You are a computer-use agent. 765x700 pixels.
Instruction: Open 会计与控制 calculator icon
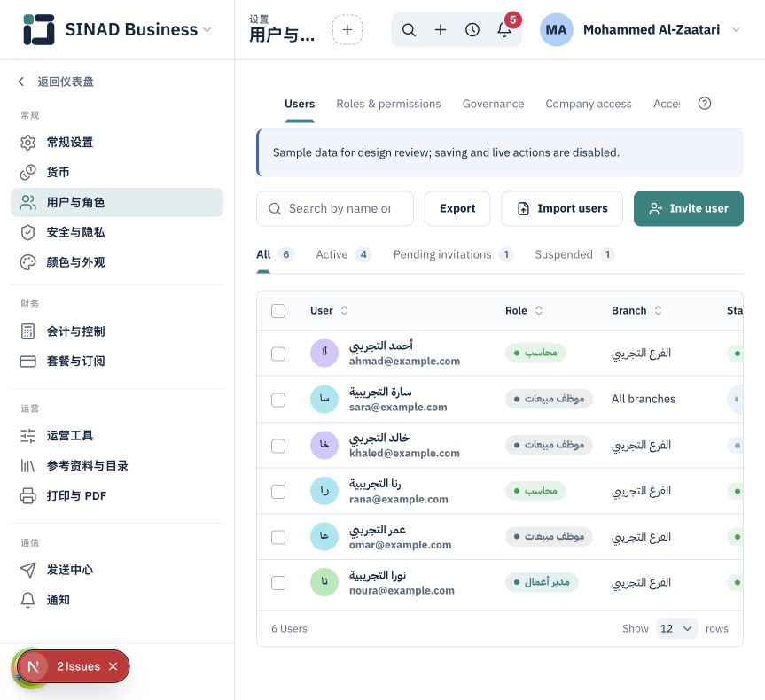pyautogui.click(x=27, y=331)
